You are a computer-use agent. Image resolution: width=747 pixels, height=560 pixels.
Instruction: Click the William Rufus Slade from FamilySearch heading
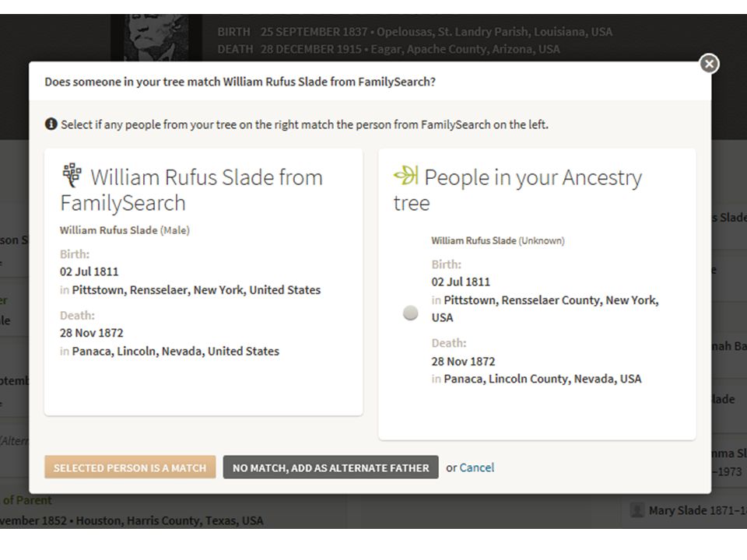click(x=191, y=190)
